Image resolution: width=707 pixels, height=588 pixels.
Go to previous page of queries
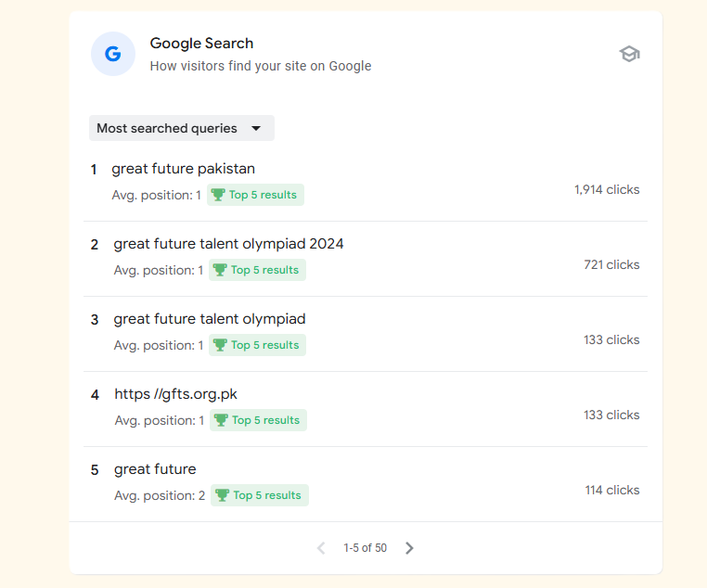coord(321,548)
